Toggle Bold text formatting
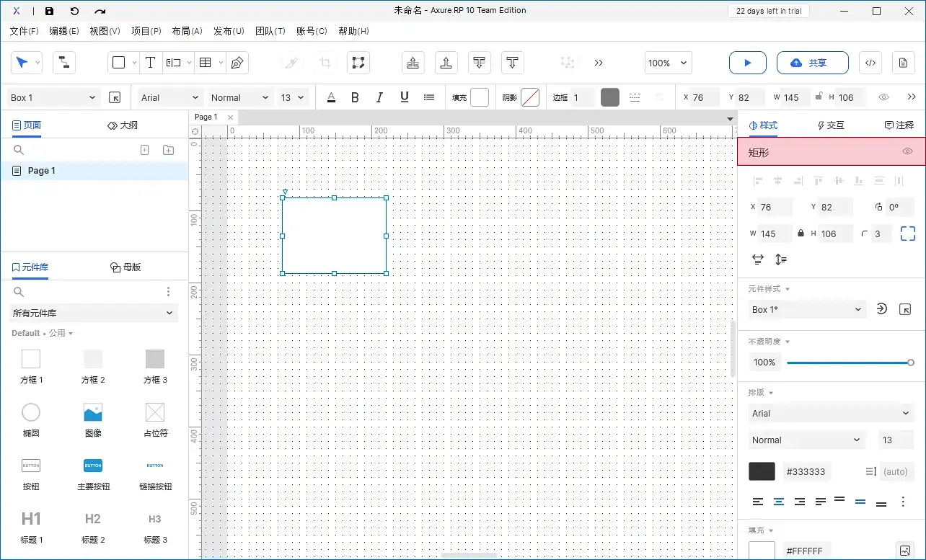This screenshot has height=560, width=926. 355,97
